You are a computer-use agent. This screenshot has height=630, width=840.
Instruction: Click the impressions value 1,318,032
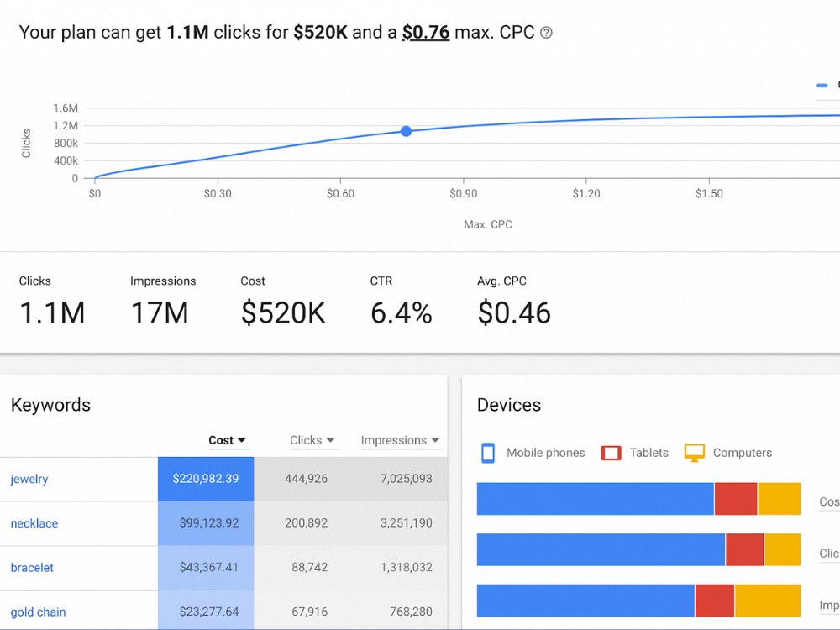pyautogui.click(x=406, y=568)
